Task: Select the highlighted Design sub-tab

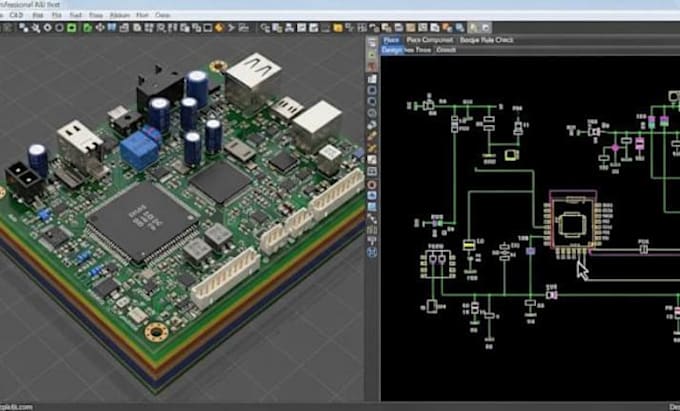Action: [x=392, y=50]
